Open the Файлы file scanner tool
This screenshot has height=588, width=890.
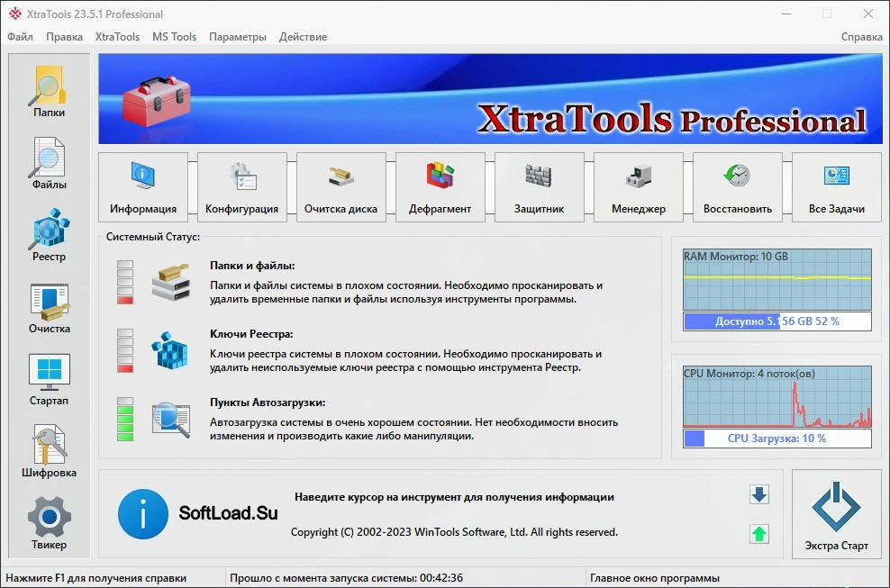point(49,164)
